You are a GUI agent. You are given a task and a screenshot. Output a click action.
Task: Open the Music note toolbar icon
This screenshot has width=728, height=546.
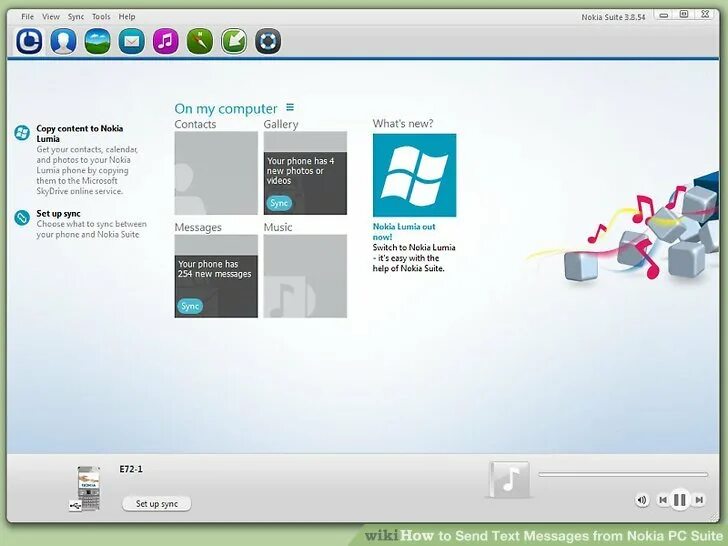coord(165,41)
